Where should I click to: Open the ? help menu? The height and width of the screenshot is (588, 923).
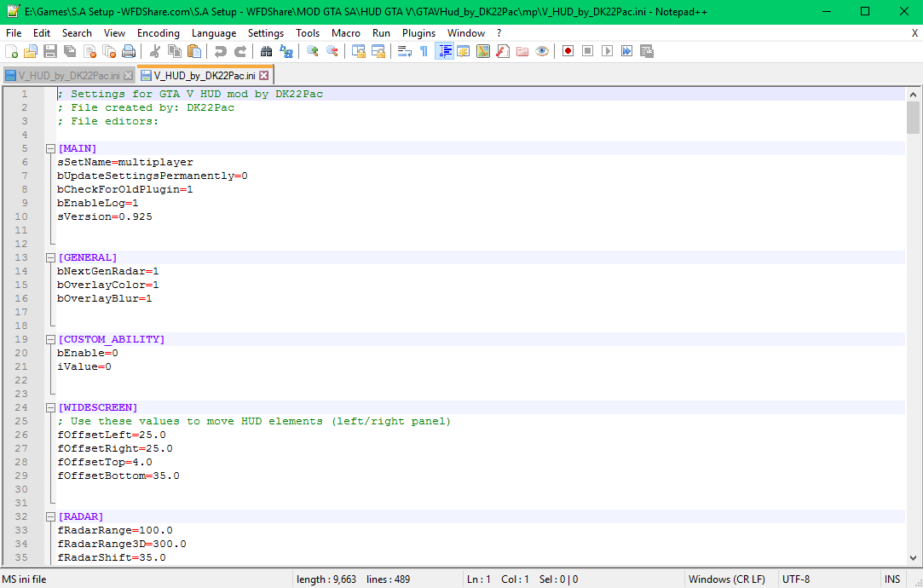click(x=499, y=33)
